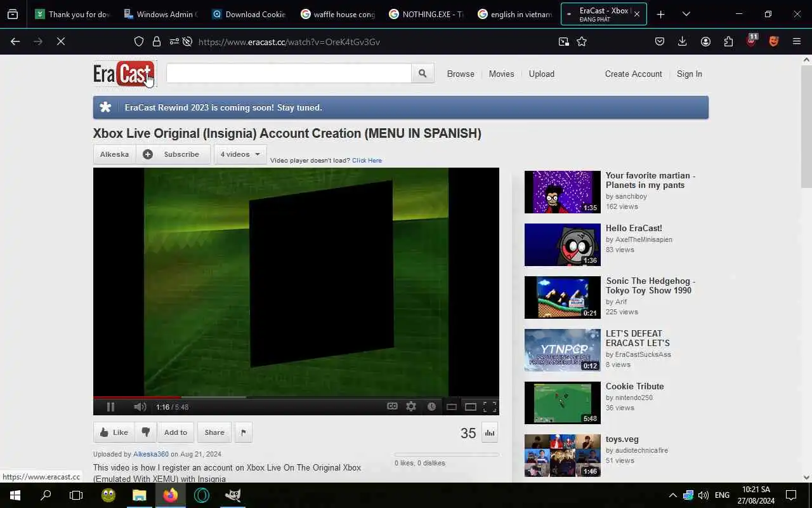812x508 pixels.
Task: Expand the 4 videos dropdown
Action: (x=240, y=154)
